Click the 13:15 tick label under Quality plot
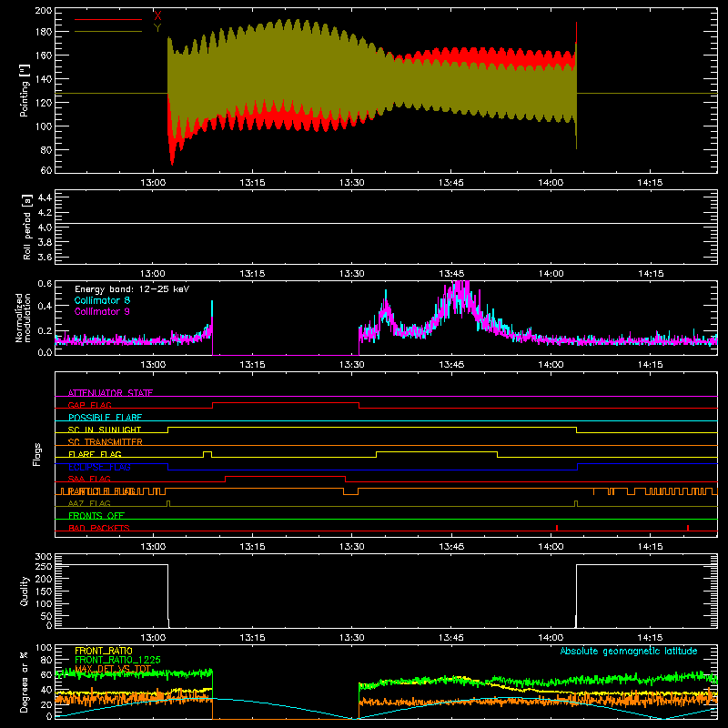The height and width of the screenshot is (728, 728). (x=252, y=638)
